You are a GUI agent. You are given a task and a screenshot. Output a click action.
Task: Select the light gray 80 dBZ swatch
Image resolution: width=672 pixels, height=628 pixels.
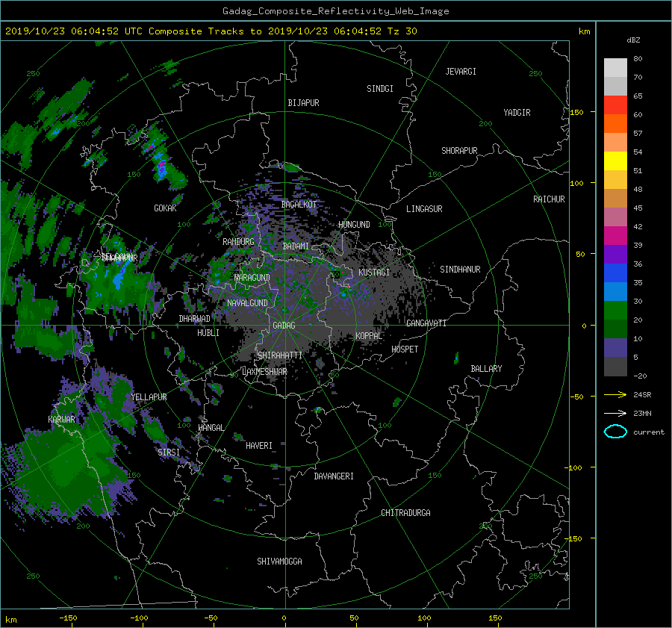pyautogui.click(x=615, y=67)
